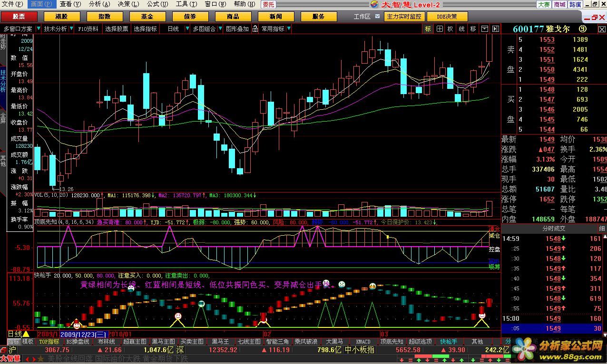Image resolution: width=607 pixels, height=364 pixels.
Task: Switch to the 港股 Hong Kong stocks tab
Action: coord(61,17)
